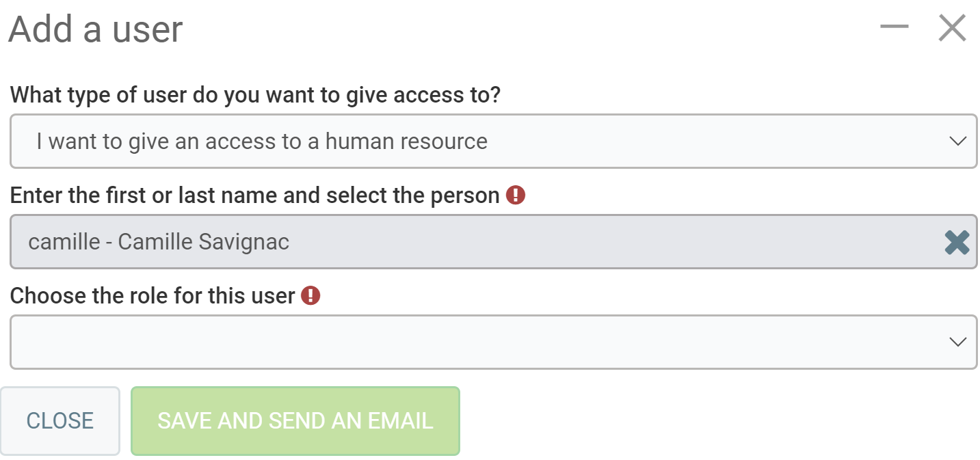This screenshot has height=460, width=980.
Task: Click the red alert icon beside the person label
Action: coord(516,195)
